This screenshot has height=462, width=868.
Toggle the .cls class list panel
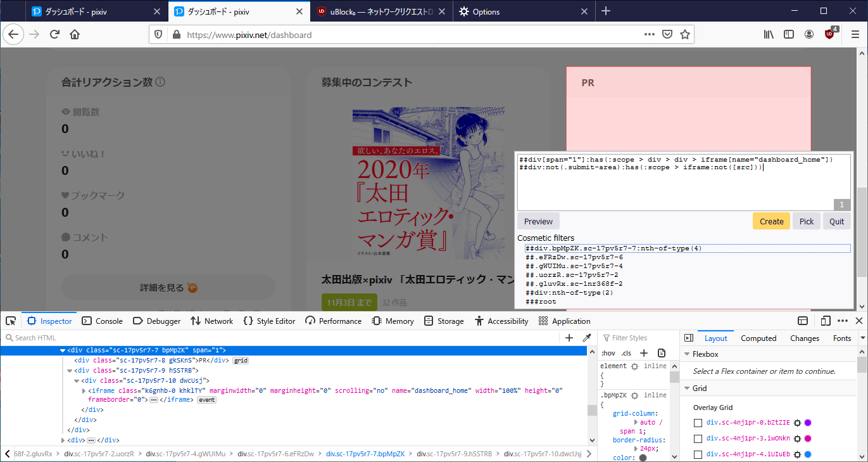tap(626, 353)
